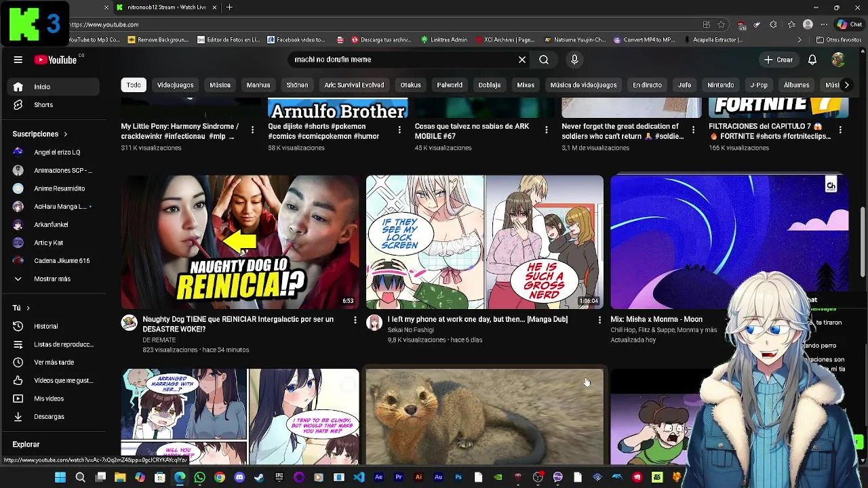Open the Otros favoritos bookmarks folder

tap(839, 40)
